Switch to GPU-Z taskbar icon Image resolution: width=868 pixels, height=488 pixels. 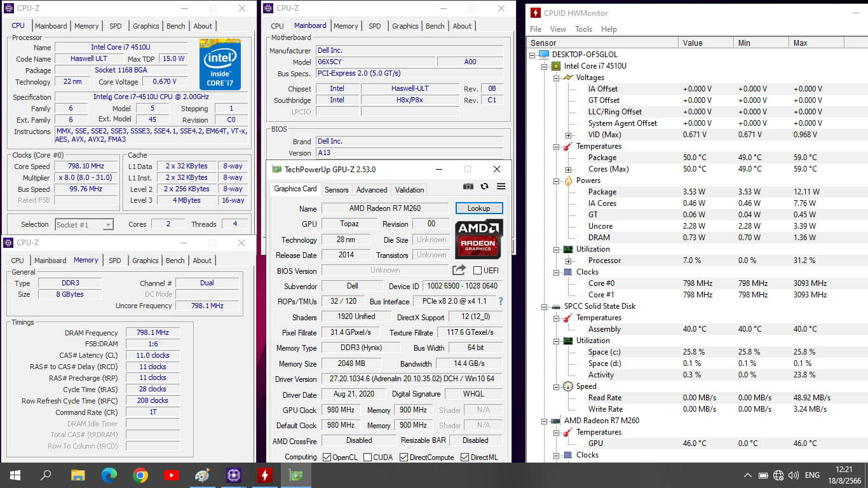(295, 475)
